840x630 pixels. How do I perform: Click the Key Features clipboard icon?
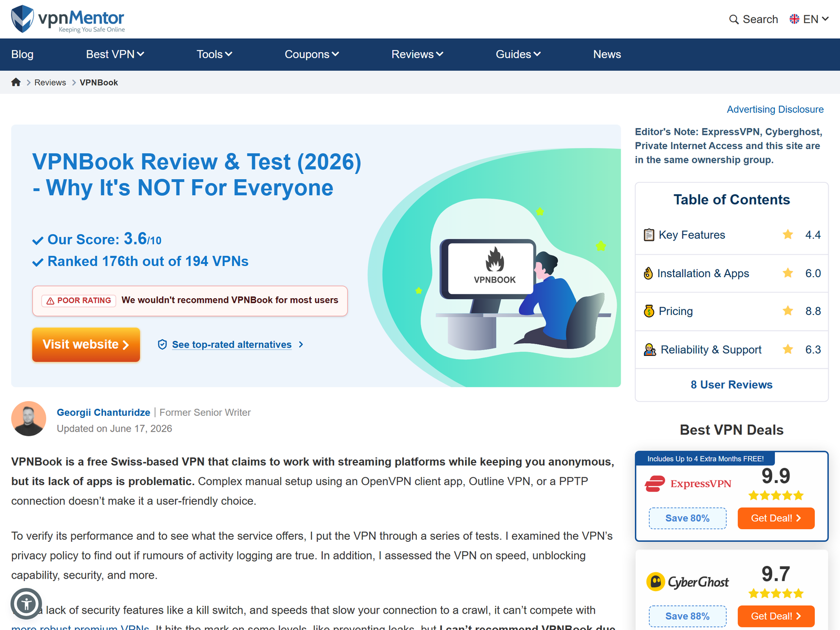coord(649,235)
